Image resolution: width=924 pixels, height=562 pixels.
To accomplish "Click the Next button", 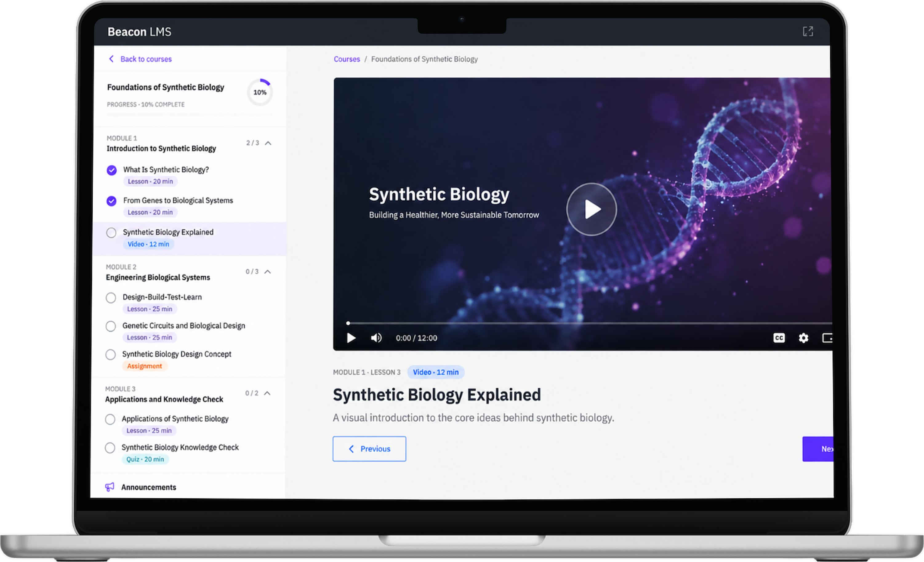I will 818,449.
